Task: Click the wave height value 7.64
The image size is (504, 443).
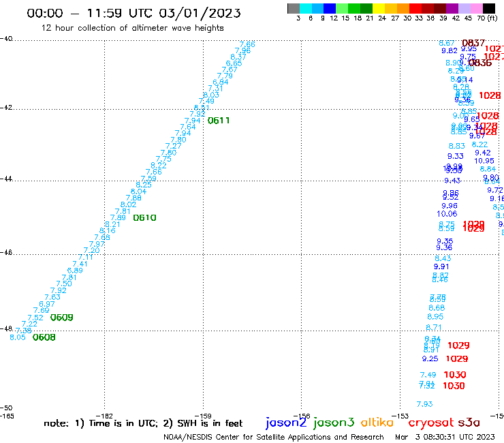Action: click(x=188, y=127)
